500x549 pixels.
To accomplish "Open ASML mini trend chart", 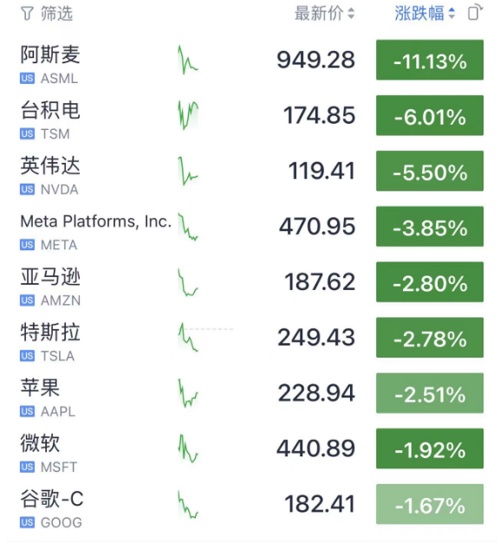I will [188, 60].
